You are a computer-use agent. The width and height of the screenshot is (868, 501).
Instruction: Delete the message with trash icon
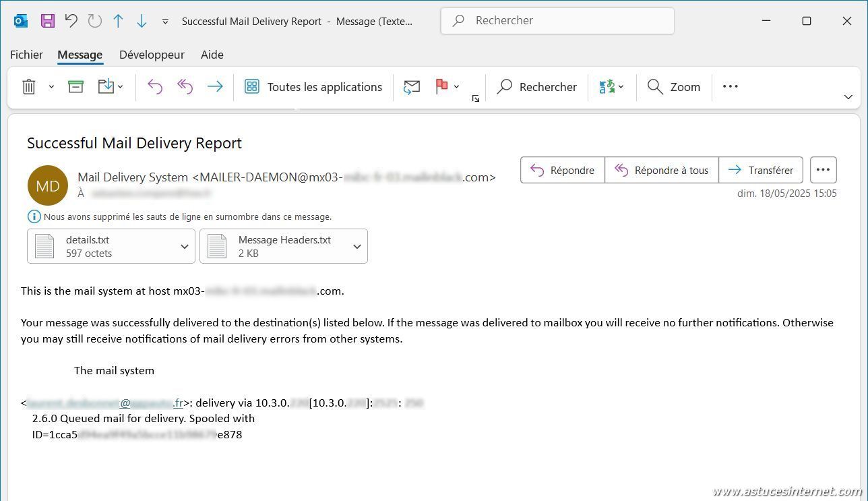coord(29,86)
